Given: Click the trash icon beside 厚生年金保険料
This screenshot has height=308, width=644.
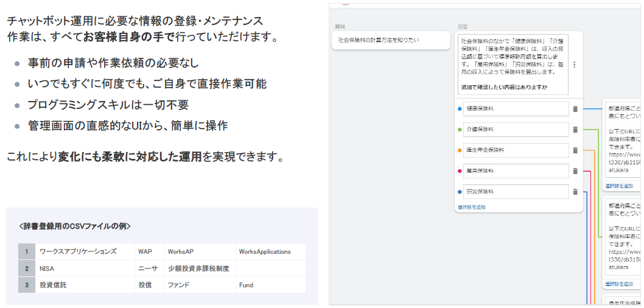Looking at the screenshot, I should (575, 150).
